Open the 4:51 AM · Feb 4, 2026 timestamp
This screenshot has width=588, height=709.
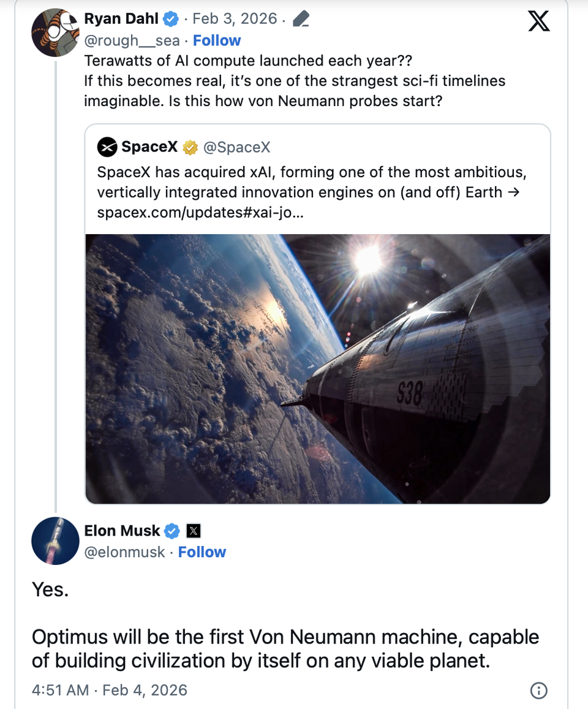pyautogui.click(x=109, y=690)
